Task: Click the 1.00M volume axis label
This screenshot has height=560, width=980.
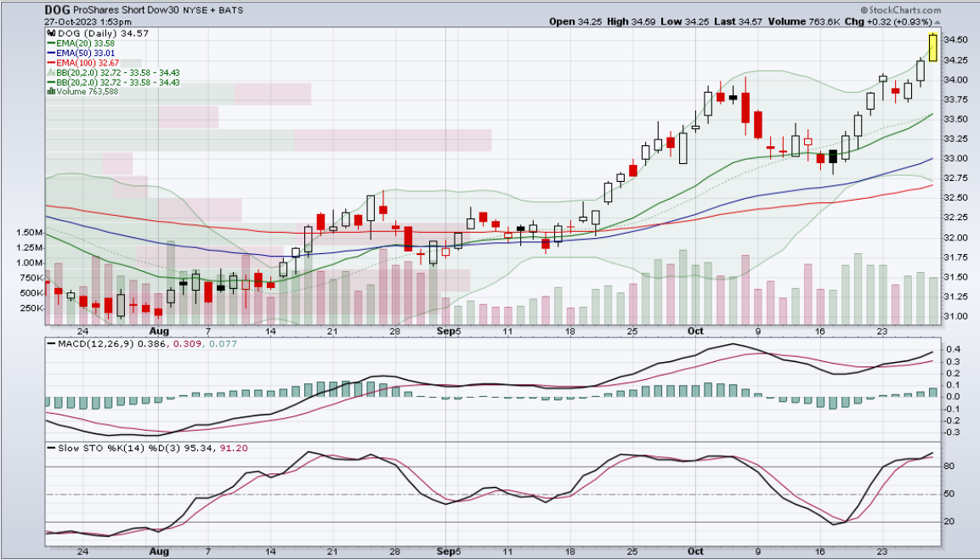Action: point(30,263)
